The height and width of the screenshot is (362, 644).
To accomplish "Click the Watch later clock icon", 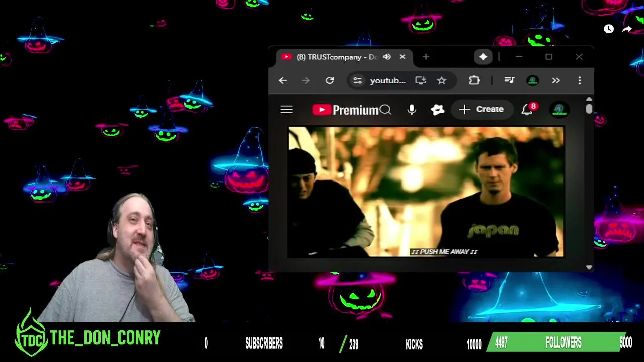I will click(x=609, y=29).
